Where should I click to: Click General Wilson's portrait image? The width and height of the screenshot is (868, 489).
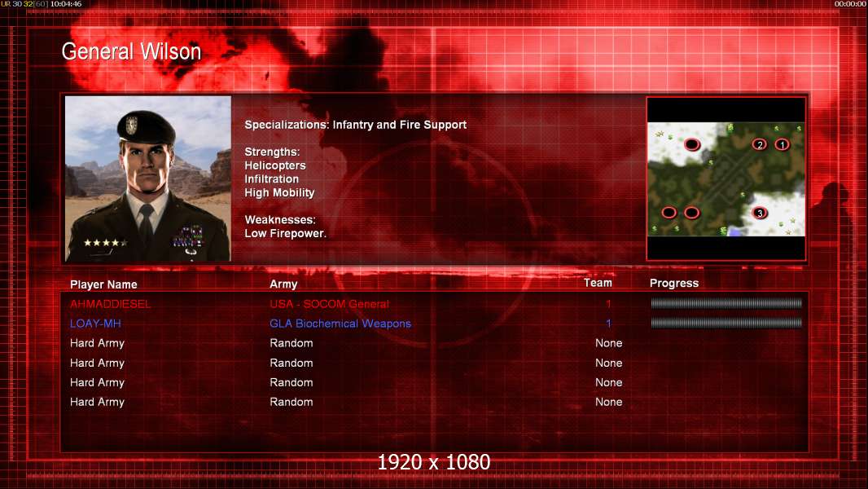click(x=148, y=178)
